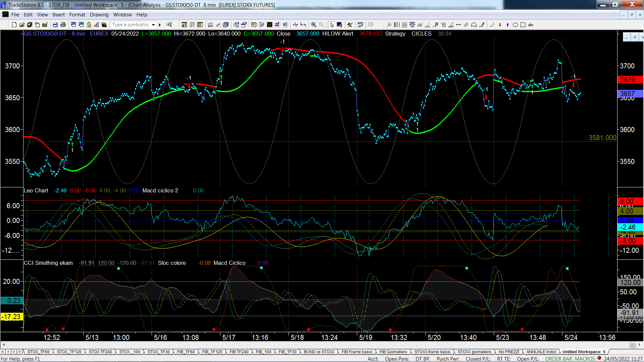Click the Macd ciclico 2 label

pyautogui.click(x=160, y=190)
